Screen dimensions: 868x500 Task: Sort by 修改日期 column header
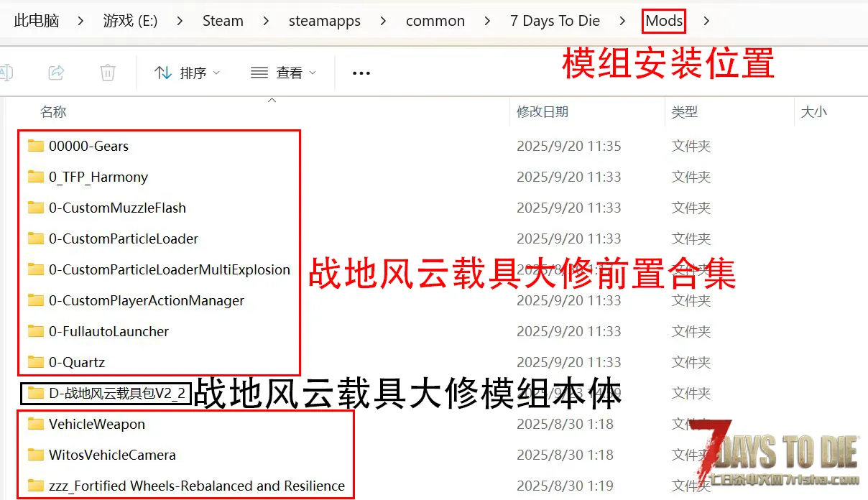(542, 112)
